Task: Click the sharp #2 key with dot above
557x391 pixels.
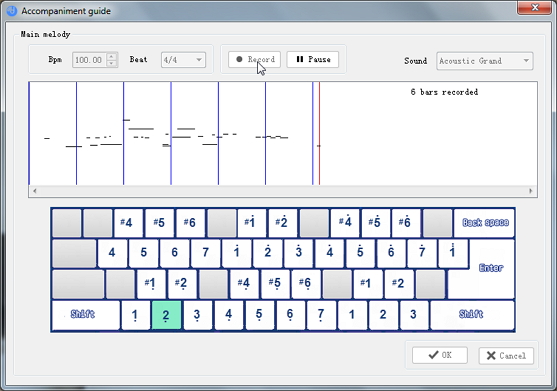Action: [x=282, y=223]
